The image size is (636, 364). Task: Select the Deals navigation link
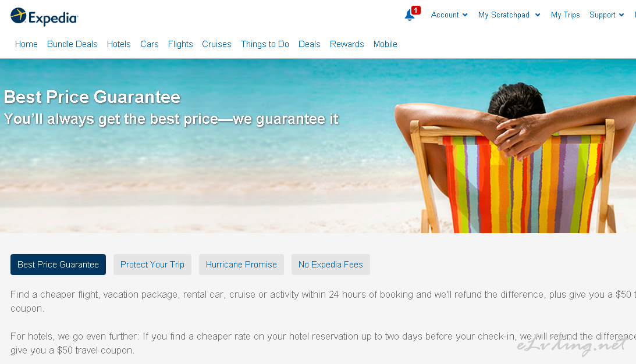(310, 44)
